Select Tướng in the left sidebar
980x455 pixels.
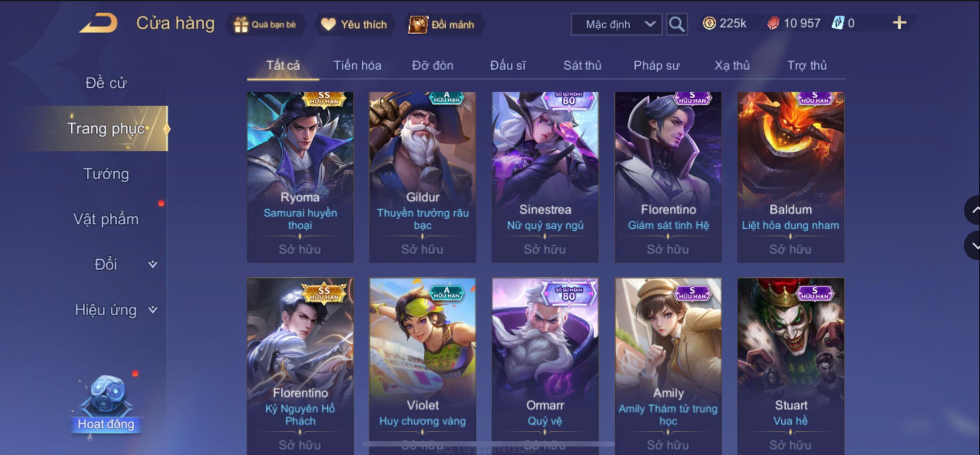click(106, 174)
